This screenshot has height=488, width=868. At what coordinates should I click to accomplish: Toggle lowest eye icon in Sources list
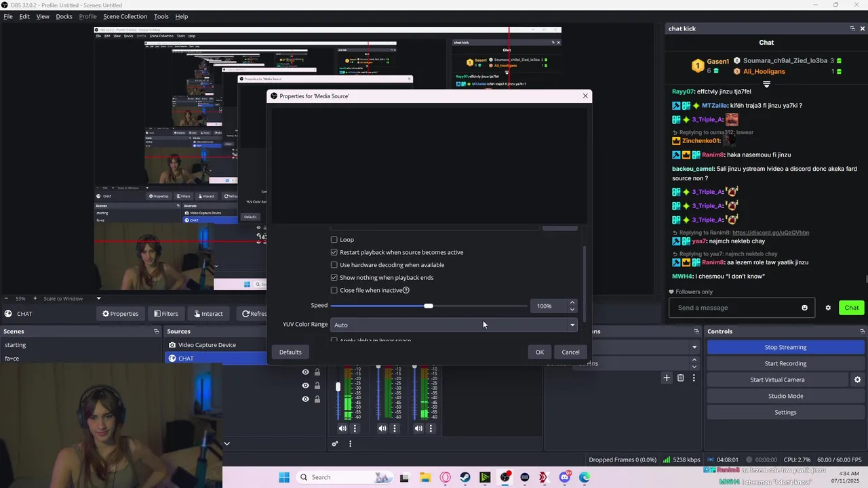pos(305,399)
